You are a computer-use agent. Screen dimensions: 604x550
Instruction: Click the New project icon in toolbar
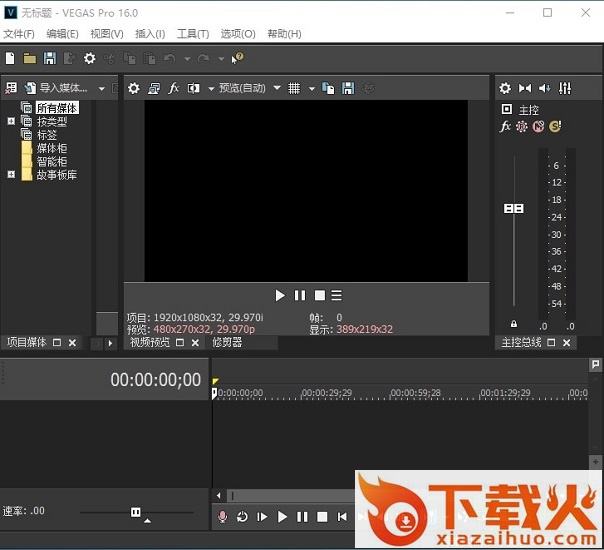11,59
